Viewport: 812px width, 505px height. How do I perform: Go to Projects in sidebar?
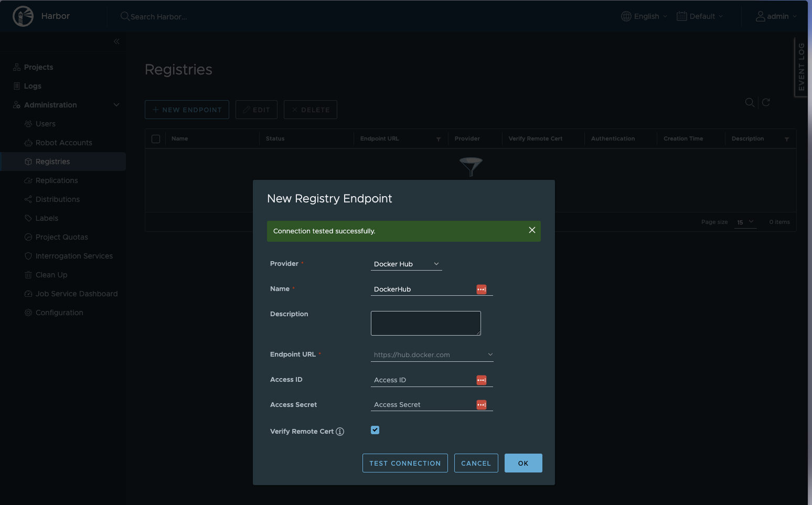(x=38, y=67)
